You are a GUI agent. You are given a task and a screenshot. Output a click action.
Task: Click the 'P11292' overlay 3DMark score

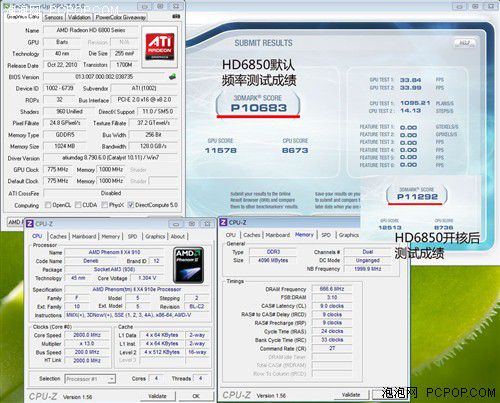pyautogui.click(x=417, y=197)
